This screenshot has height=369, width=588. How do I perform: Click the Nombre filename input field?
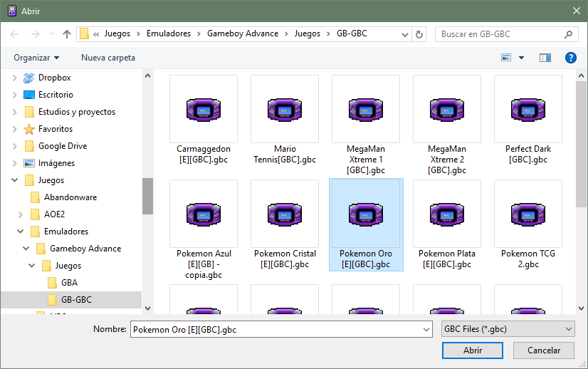(x=281, y=330)
